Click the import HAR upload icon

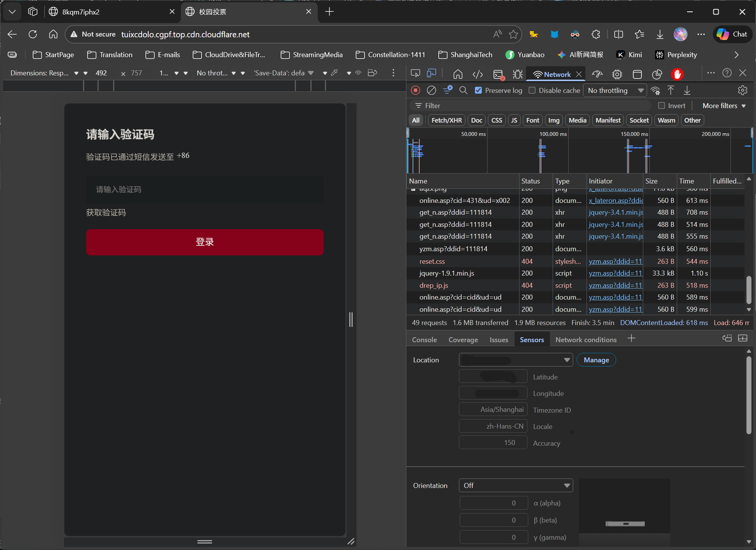point(671,90)
